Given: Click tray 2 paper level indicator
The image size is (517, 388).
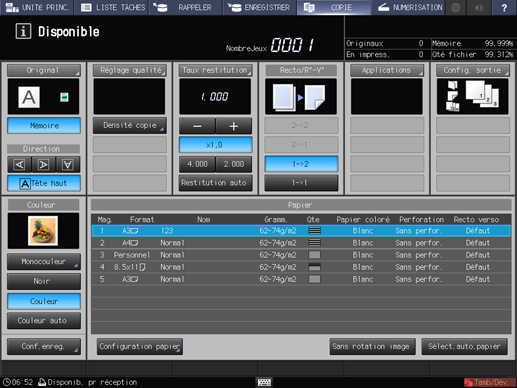Looking at the screenshot, I should (314, 243).
